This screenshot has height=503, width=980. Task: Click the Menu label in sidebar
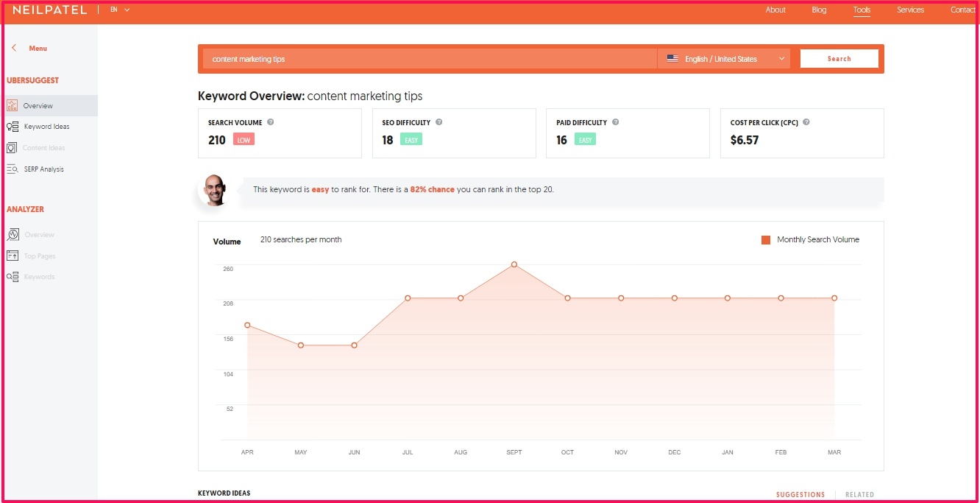(x=38, y=49)
